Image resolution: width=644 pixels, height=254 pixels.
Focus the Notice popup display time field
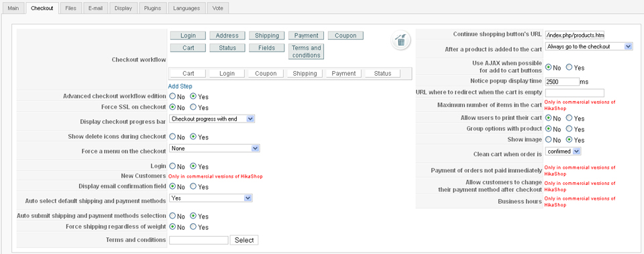coord(562,82)
